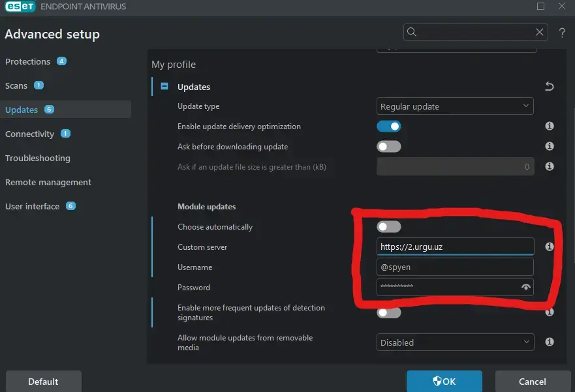Click into the Username field

coord(455,267)
